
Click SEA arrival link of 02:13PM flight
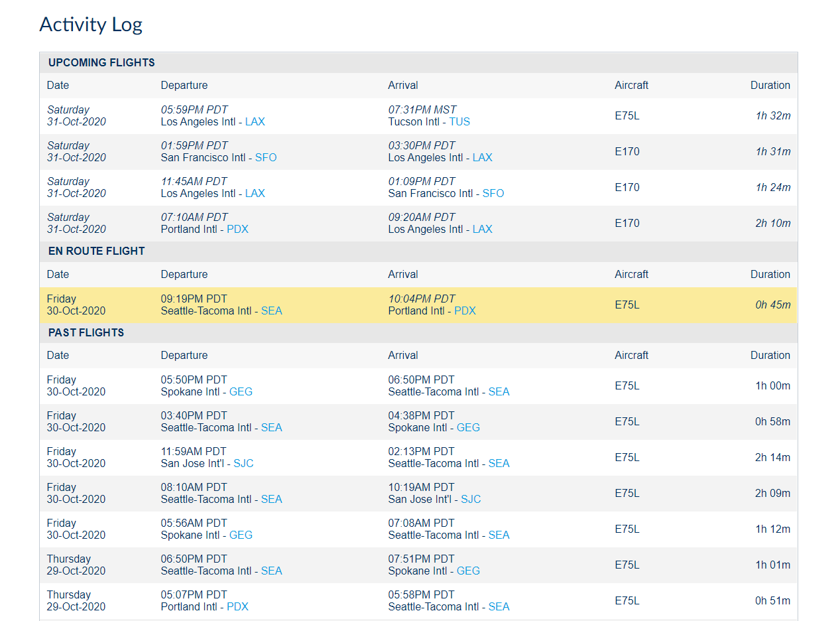499,464
